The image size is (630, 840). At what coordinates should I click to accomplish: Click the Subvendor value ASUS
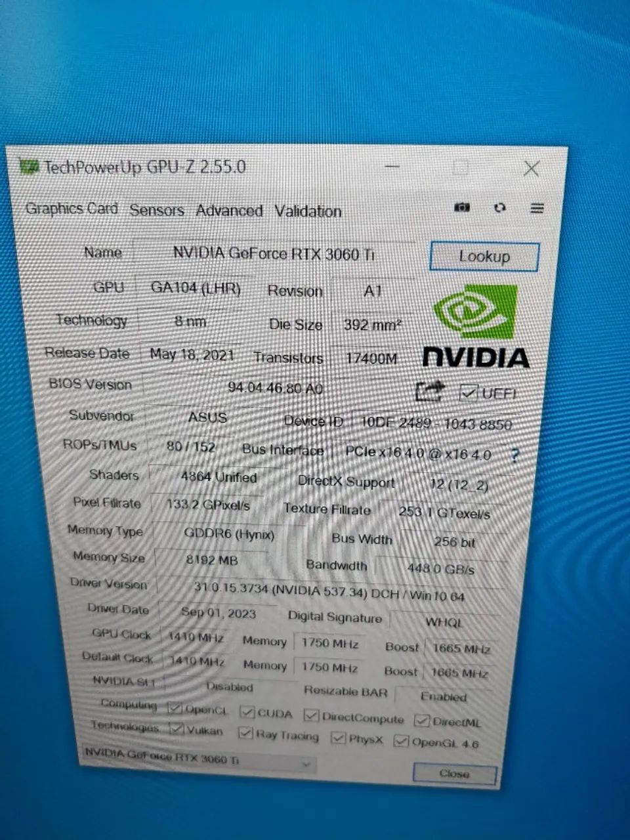tap(207, 417)
